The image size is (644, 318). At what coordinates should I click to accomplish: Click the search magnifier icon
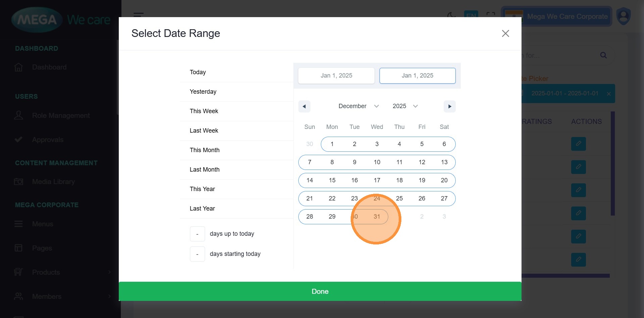tap(603, 55)
